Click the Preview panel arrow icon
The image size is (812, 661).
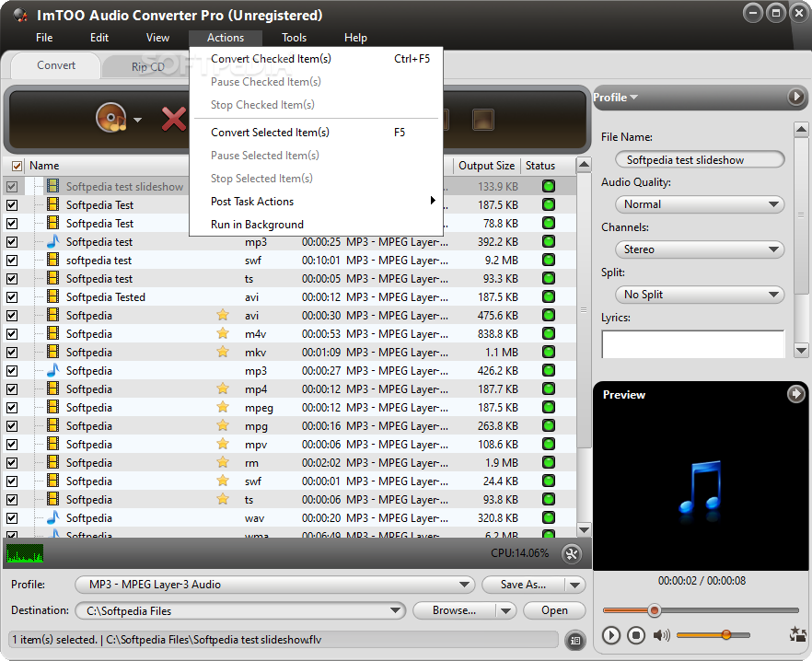point(796,394)
